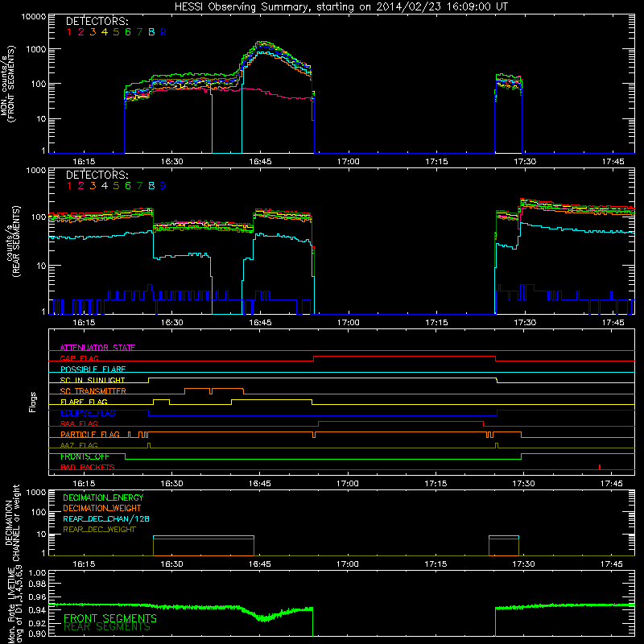
Task: Click the DECIMATION_ENERGY legend entry
Action: (103, 497)
